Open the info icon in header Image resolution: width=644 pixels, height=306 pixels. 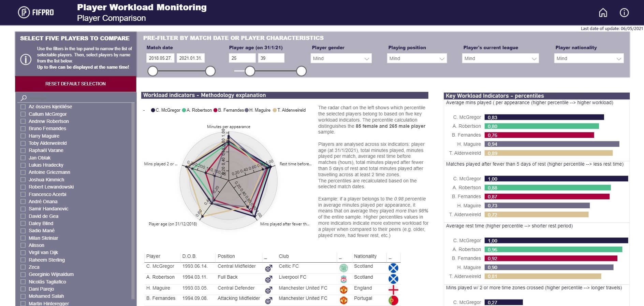[x=624, y=13]
